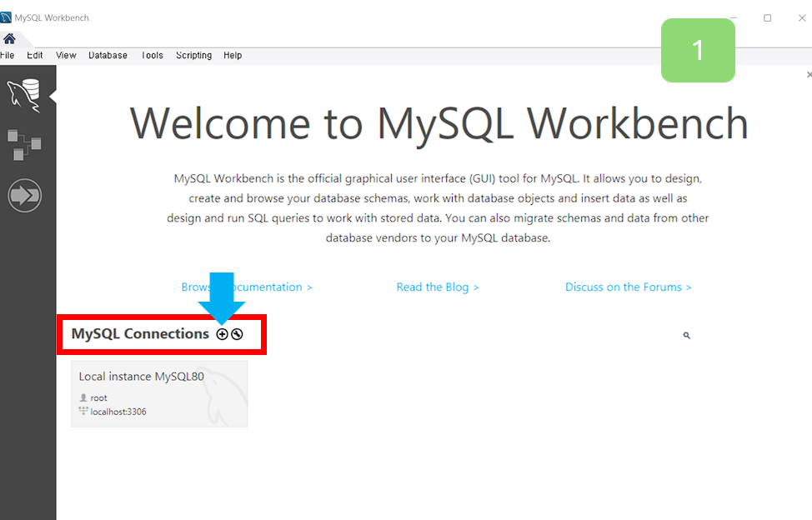812x520 pixels.
Task: Maximize the MySQL Workbench window
Action: point(768,17)
